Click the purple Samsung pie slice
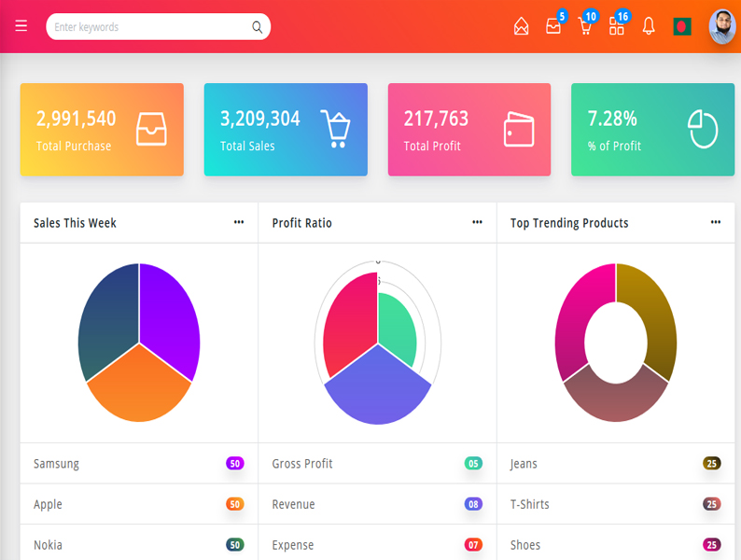This screenshot has width=741, height=560. (170, 317)
